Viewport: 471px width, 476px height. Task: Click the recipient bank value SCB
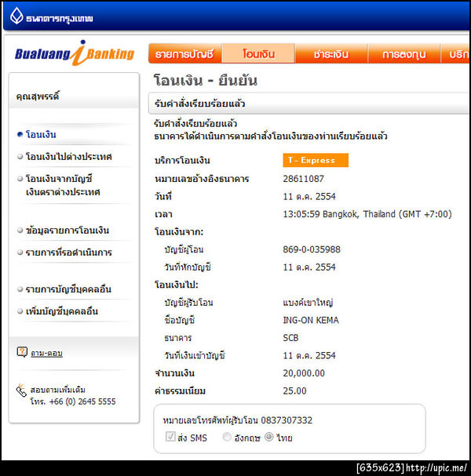click(x=290, y=337)
